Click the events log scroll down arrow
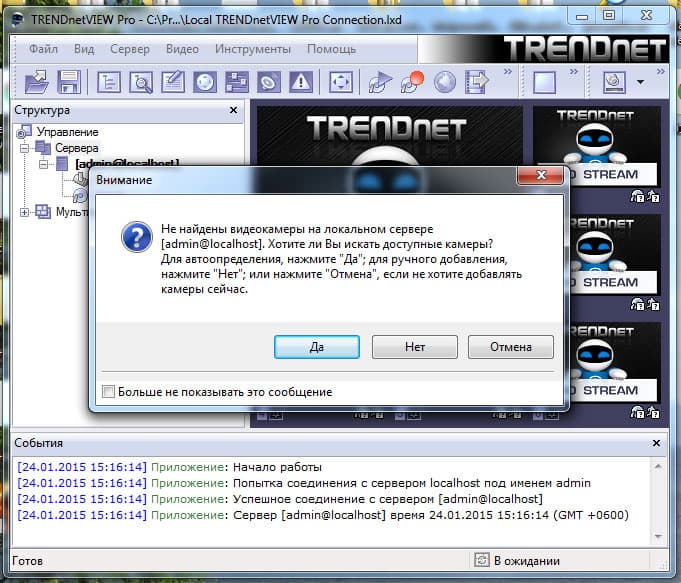The height and width of the screenshot is (583, 681). tap(658, 537)
